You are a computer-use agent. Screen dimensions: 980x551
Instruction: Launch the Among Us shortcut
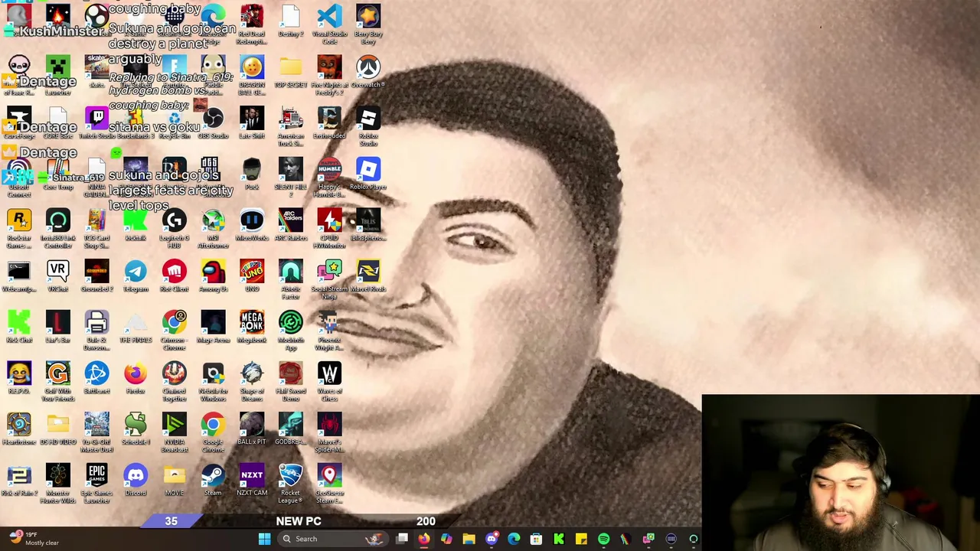pos(213,277)
